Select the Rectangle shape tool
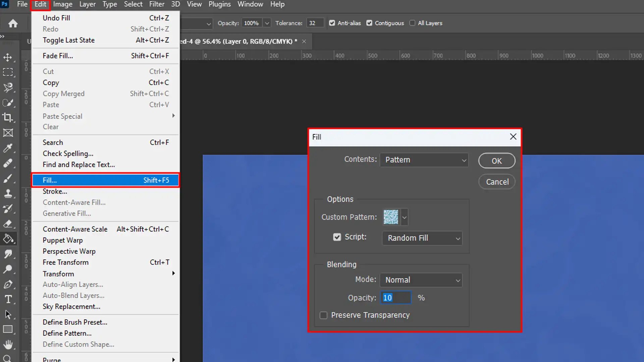The image size is (644, 362). coord(8,329)
